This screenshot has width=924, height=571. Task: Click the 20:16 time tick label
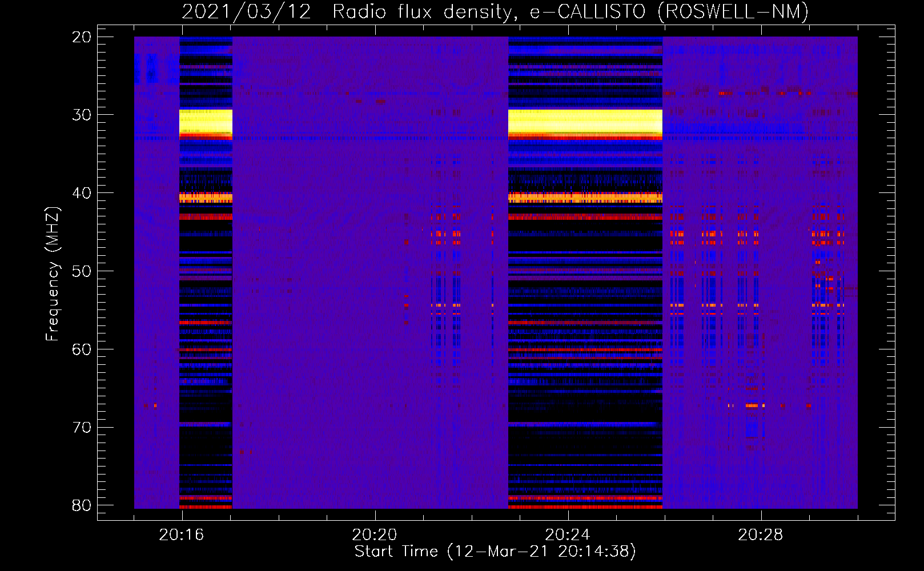[x=182, y=535]
